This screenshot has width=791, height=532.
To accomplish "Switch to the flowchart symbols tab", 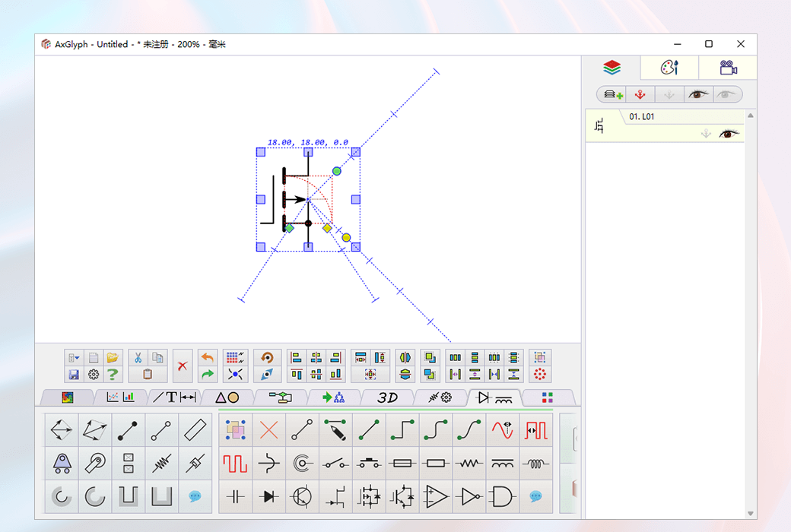I will [281, 397].
